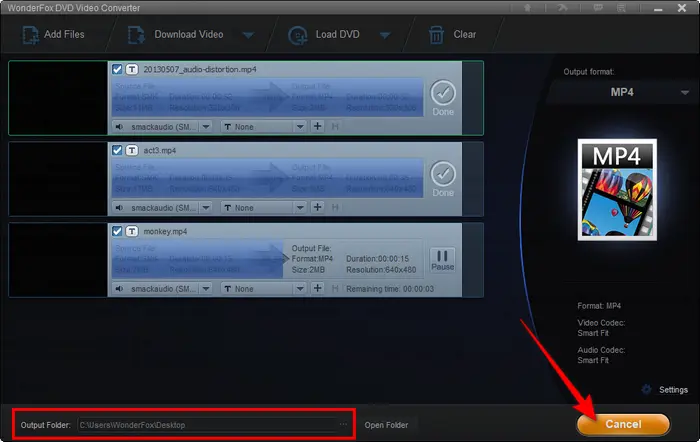
Task: Open Settings with the gear icon
Action: coord(646,389)
